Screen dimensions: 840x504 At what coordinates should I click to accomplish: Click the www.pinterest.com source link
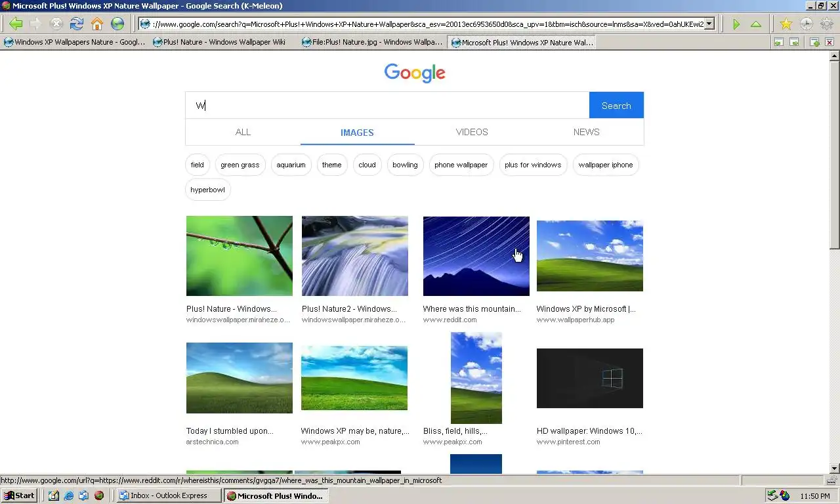click(x=568, y=442)
